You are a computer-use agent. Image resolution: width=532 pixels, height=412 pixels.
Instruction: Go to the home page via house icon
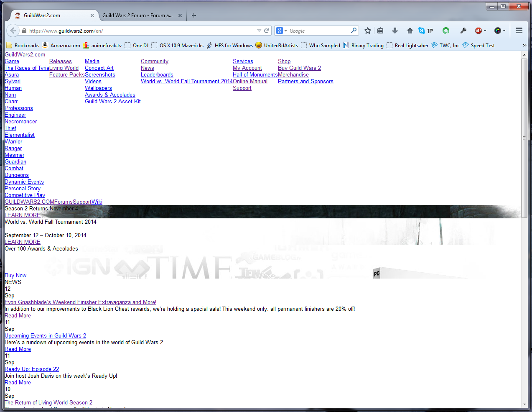point(410,31)
